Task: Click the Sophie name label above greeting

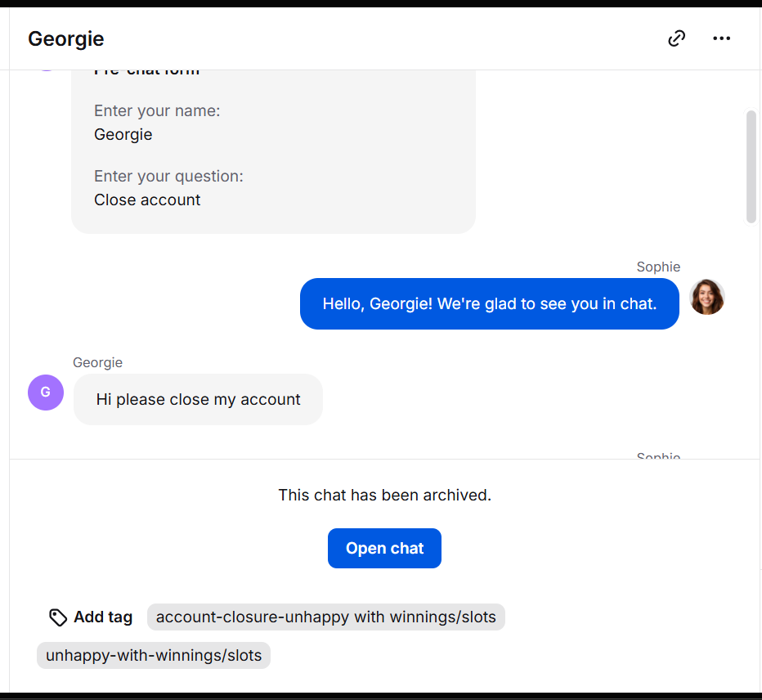Action: (x=658, y=267)
